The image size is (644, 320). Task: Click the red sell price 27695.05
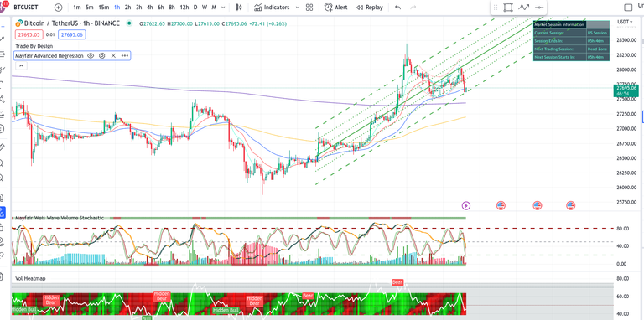click(29, 35)
